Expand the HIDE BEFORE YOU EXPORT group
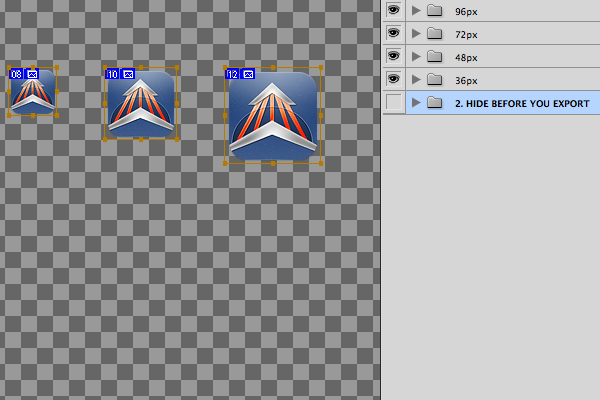 click(416, 103)
